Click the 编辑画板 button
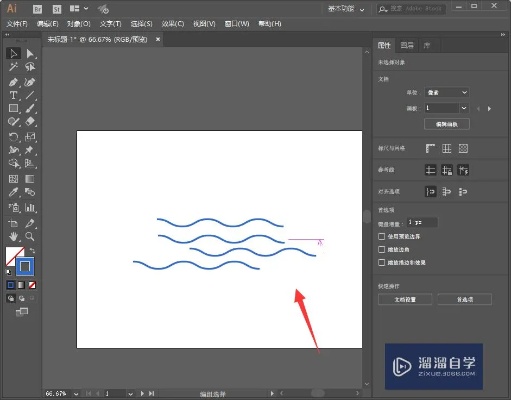The width and height of the screenshot is (511, 400). tap(447, 124)
